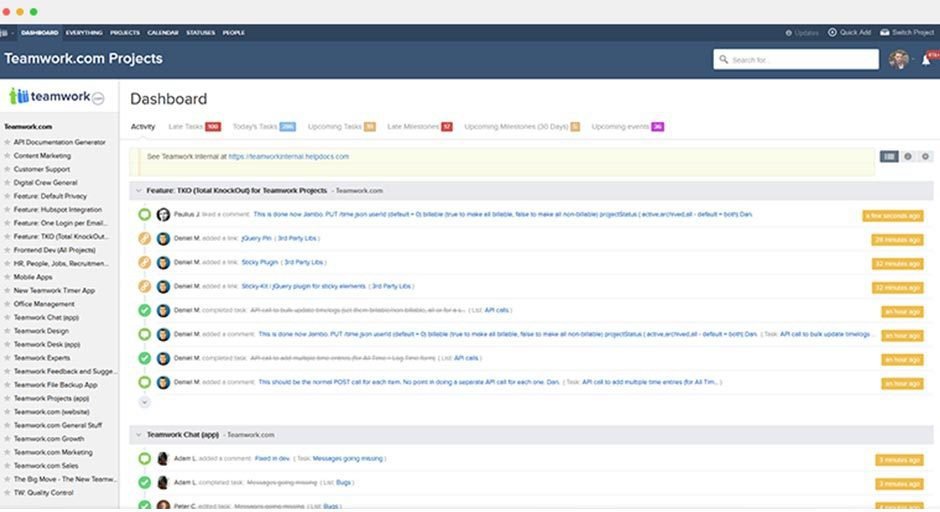Click link icon on jQuery Pin row
Image resolution: width=940 pixels, height=512 pixels.
[144, 238]
